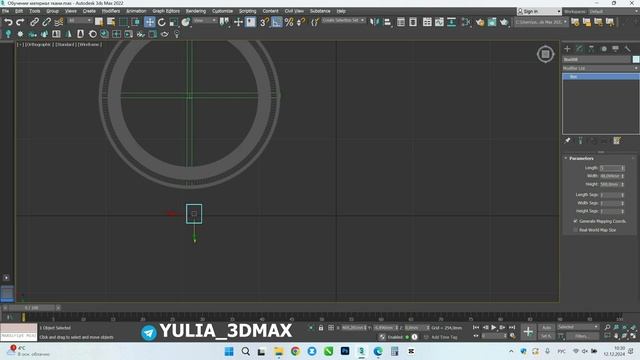Toggle Generate Mapping Coords checkbox
The image size is (640, 360).
coord(576,221)
